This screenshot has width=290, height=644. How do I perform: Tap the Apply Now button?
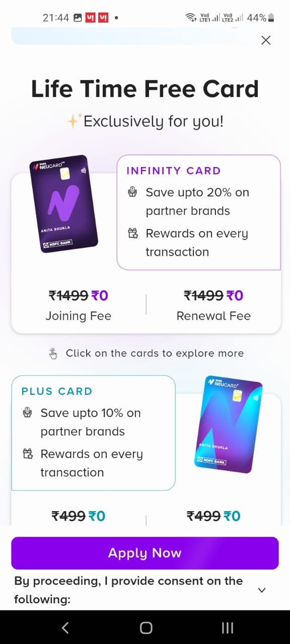coord(145,553)
